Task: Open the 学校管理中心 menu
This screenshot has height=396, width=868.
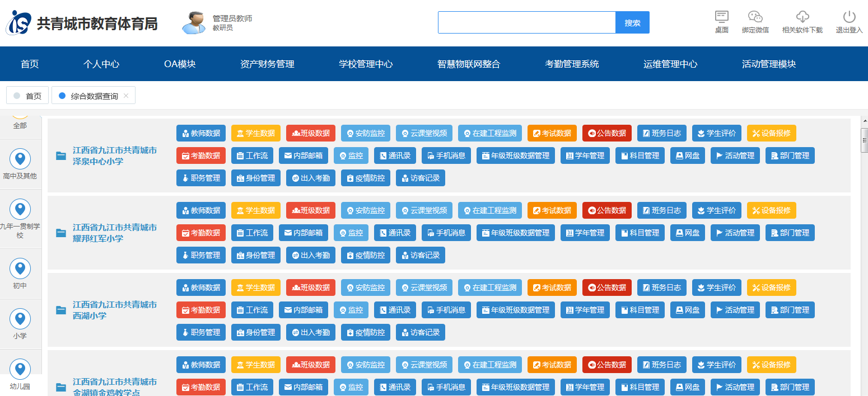Action: pyautogui.click(x=366, y=64)
